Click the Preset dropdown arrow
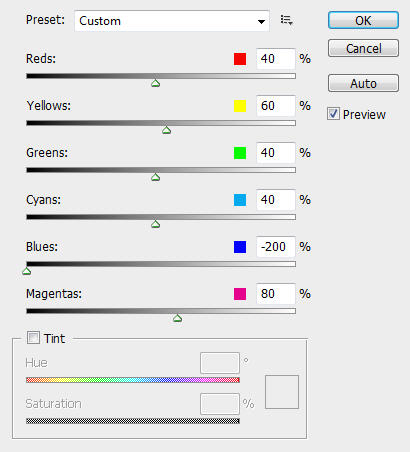The image size is (410, 452). (261, 22)
